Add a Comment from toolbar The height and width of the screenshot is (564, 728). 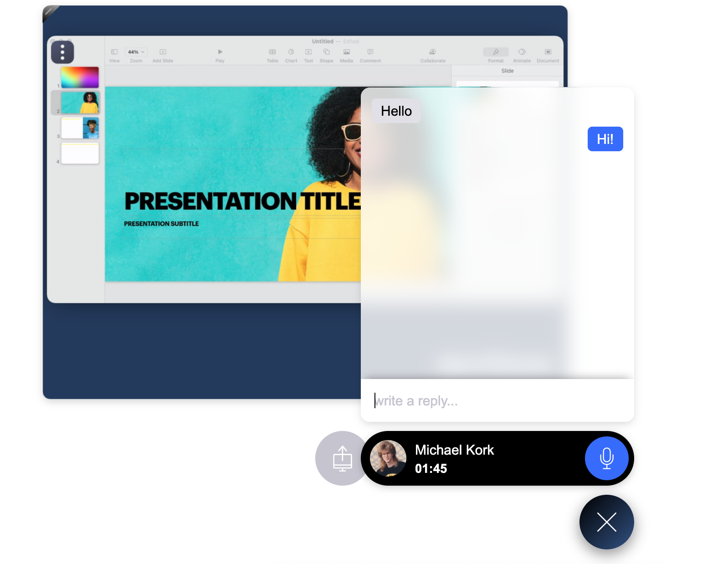pos(370,52)
